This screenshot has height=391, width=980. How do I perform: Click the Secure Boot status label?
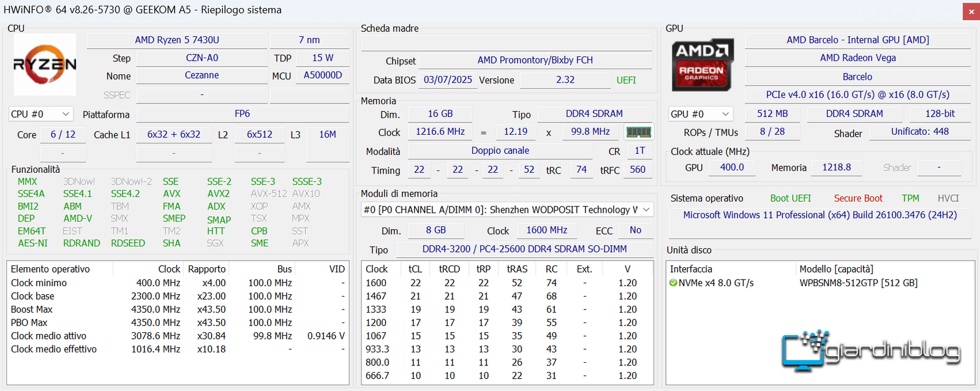coord(858,199)
